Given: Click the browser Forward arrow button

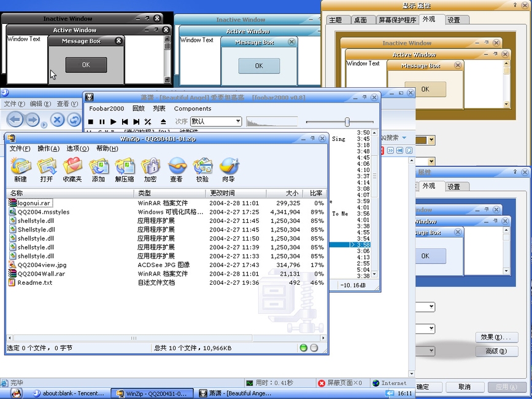Looking at the screenshot, I should (x=33, y=120).
